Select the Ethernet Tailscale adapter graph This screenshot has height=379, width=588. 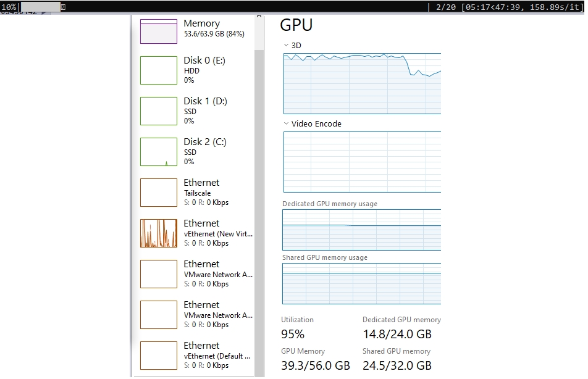tap(159, 193)
